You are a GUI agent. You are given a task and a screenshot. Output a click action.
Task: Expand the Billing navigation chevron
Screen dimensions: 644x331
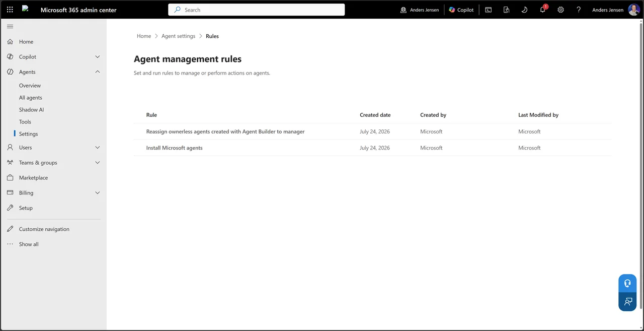point(98,193)
